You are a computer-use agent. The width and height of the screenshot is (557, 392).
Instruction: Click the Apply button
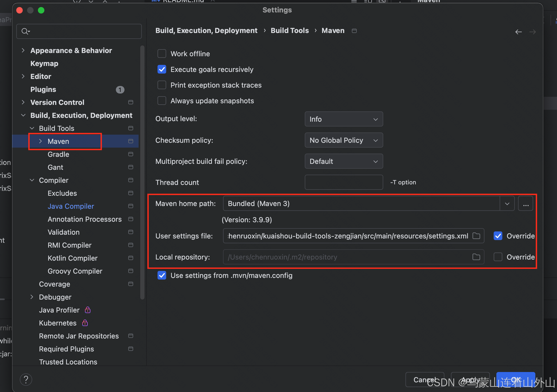coord(470,380)
